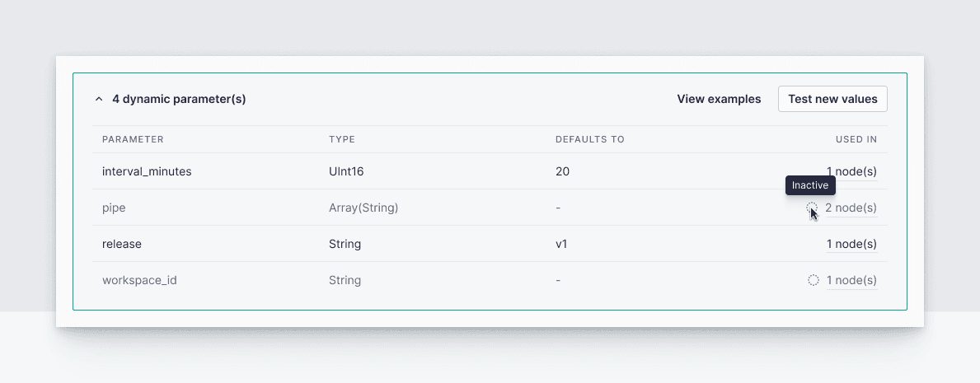Click the v1 default value for release
980x383 pixels.
pyautogui.click(x=562, y=245)
